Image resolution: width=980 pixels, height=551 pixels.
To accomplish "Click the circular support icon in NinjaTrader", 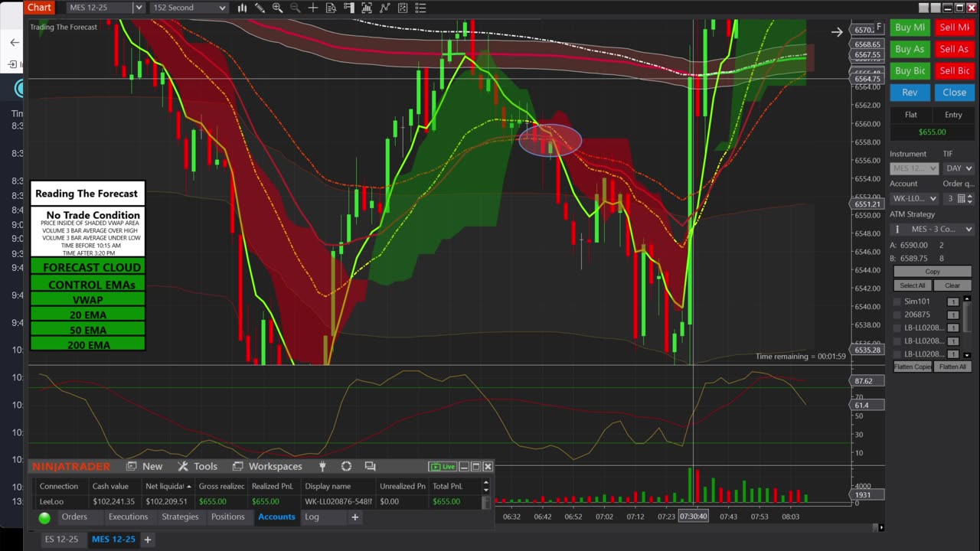I will pos(346,466).
